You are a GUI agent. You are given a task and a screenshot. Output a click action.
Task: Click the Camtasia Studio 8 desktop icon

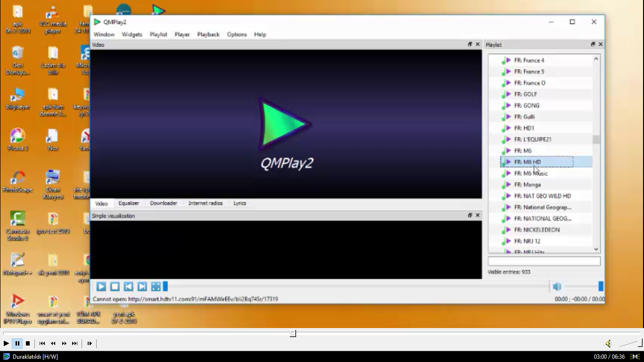(x=17, y=226)
